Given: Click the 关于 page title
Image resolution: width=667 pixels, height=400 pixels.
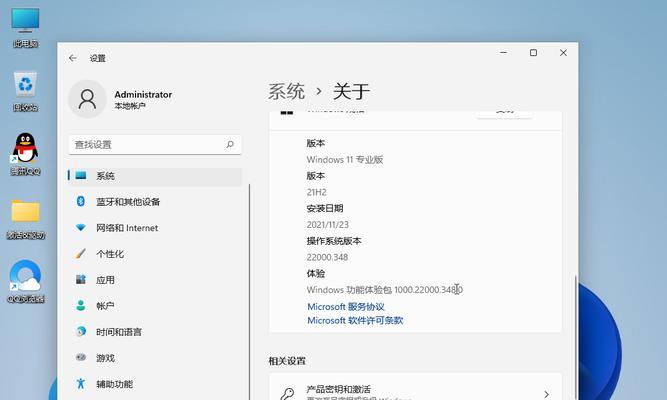Looking at the screenshot, I should [351, 91].
